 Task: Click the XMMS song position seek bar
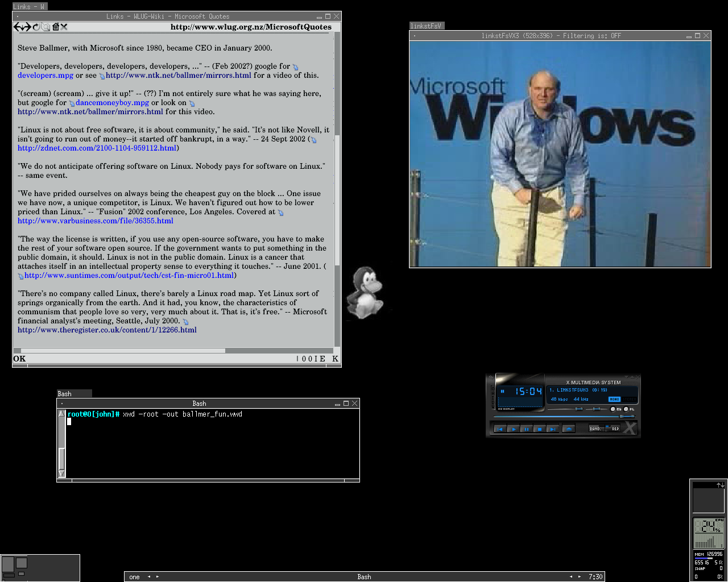564,416
